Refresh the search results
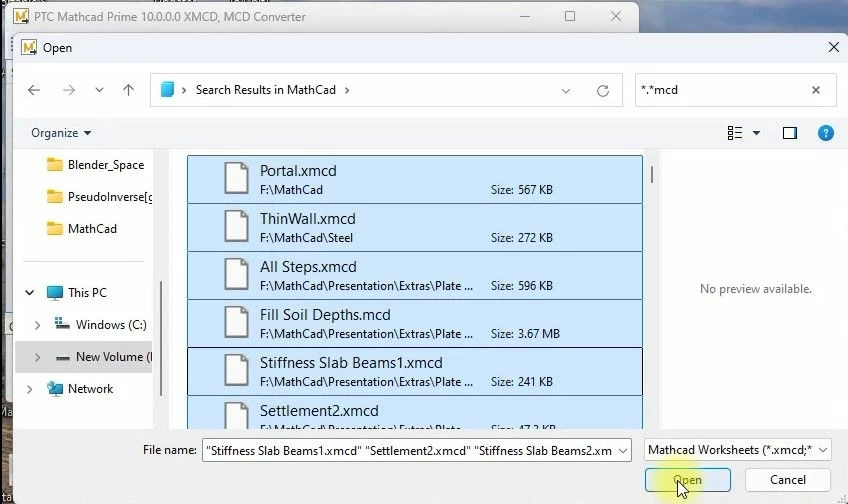The width and height of the screenshot is (848, 504). click(x=602, y=90)
